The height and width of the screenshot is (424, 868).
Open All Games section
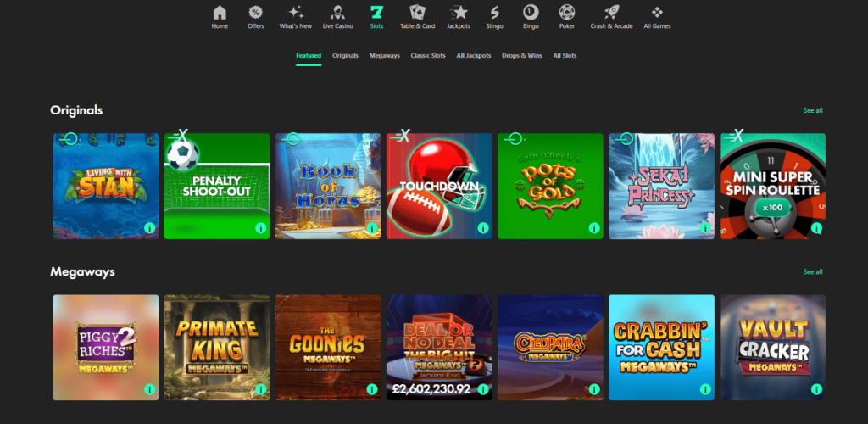click(x=657, y=17)
